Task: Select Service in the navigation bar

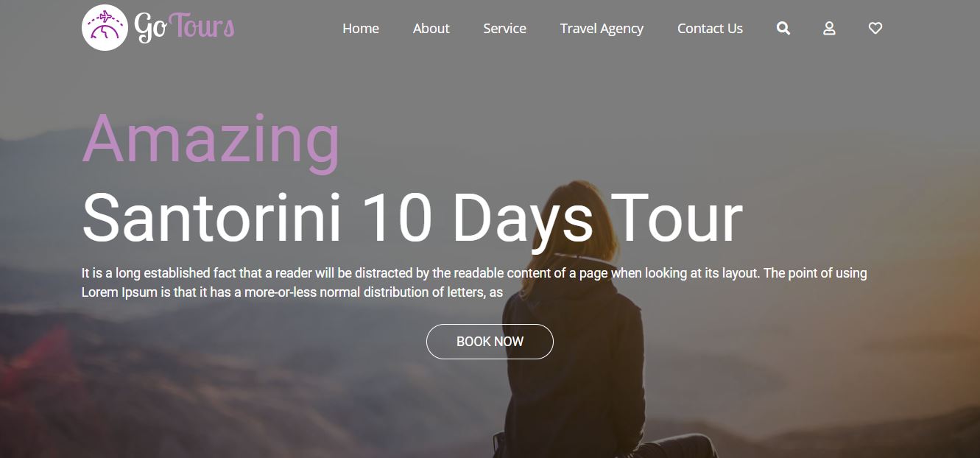Action: point(504,29)
